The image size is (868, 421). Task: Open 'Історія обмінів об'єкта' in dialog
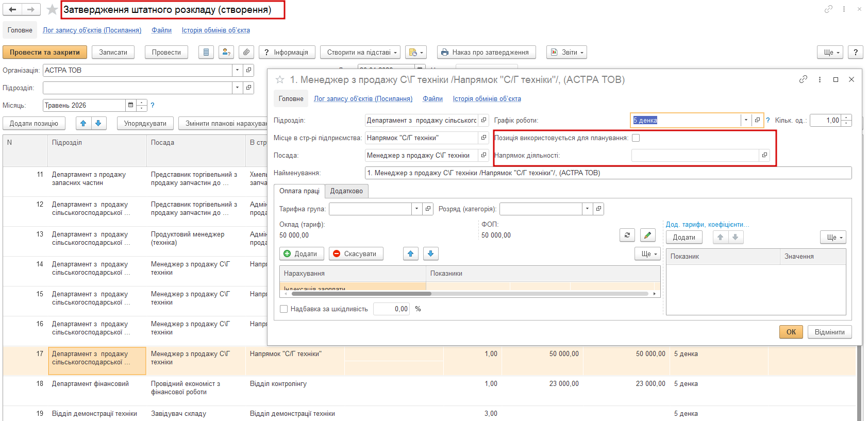tap(487, 98)
